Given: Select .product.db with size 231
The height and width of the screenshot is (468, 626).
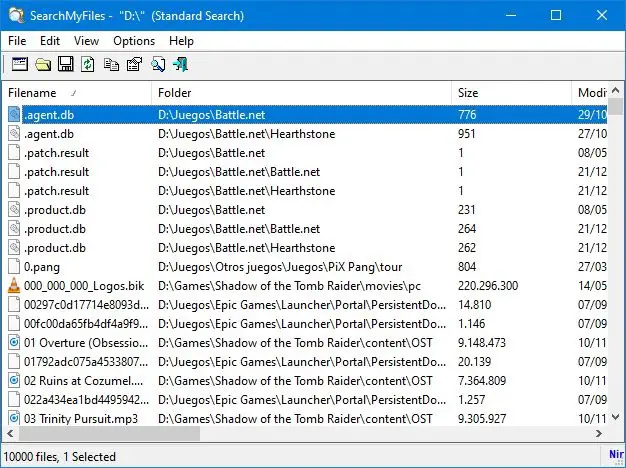Looking at the screenshot, I should pyautogui.click(x=305, y=210).
